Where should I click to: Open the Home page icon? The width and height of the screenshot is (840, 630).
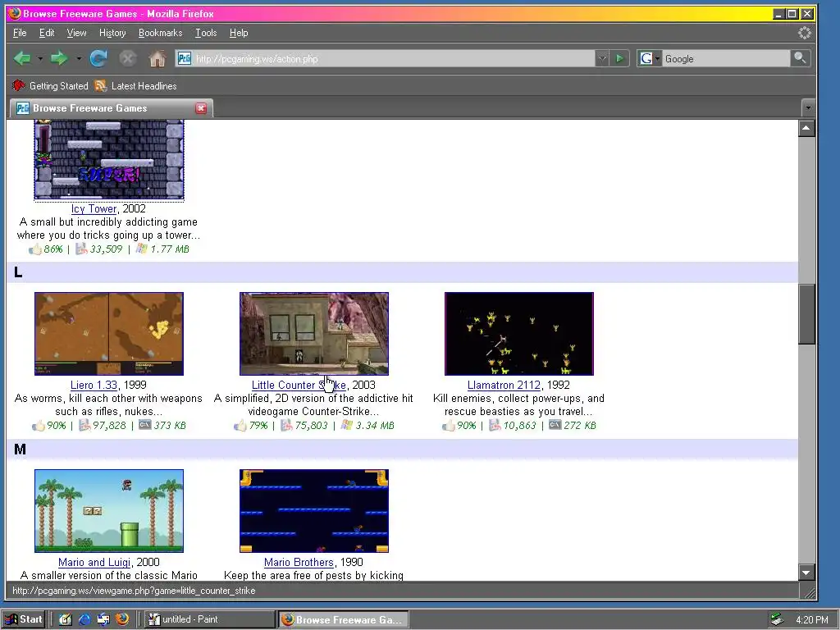click(157, 58)
